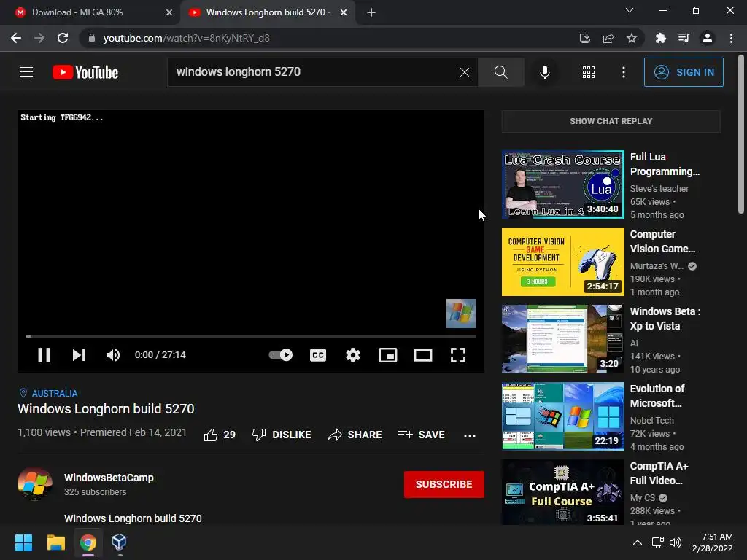Image resolution: width=747 pixels, height=560 pixels.
Task: Close the MEGA download tab
Action: click(x=169, y=12)
